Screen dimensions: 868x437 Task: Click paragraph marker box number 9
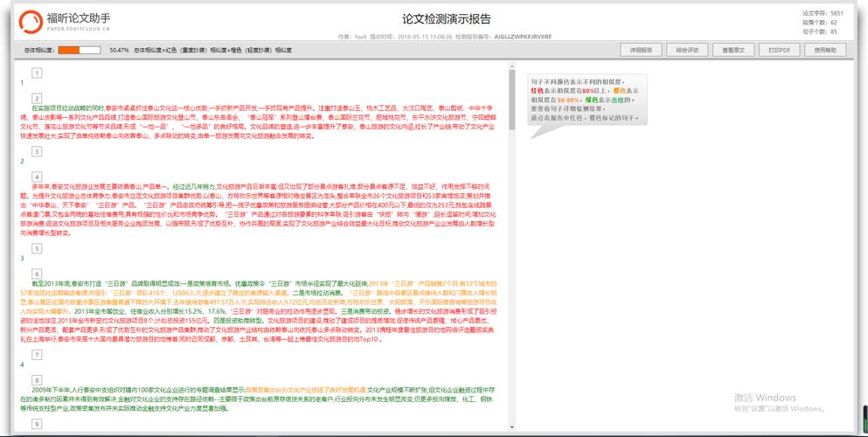pyautogui.click(x=37, y=425)
